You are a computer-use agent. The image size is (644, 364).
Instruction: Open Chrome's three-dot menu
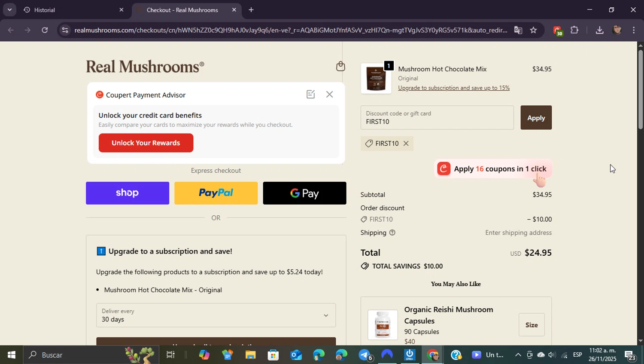pyautogui.click(x=634, y=30)
